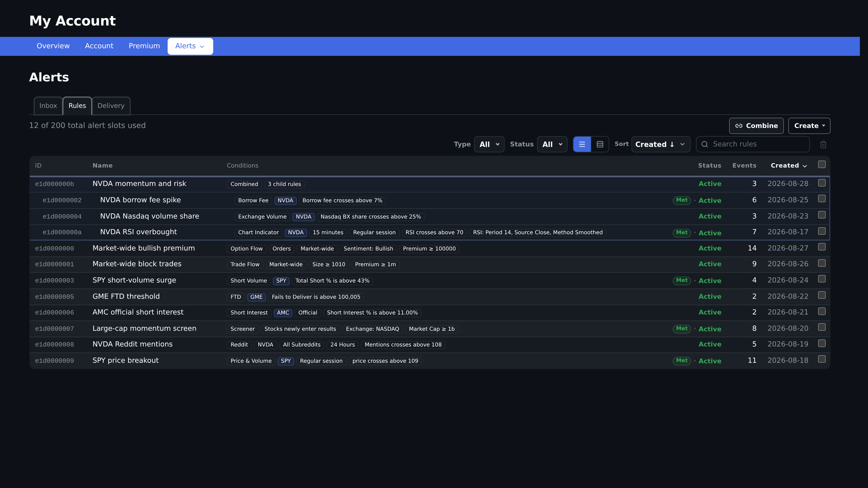
Task: Click the Events column header
Action: click(x=744, y=165)
